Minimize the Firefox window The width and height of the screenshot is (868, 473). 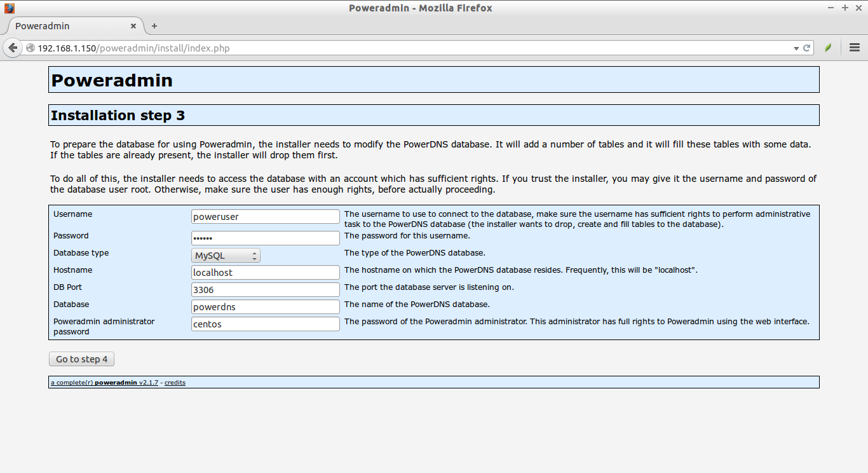tap(832, 8)
